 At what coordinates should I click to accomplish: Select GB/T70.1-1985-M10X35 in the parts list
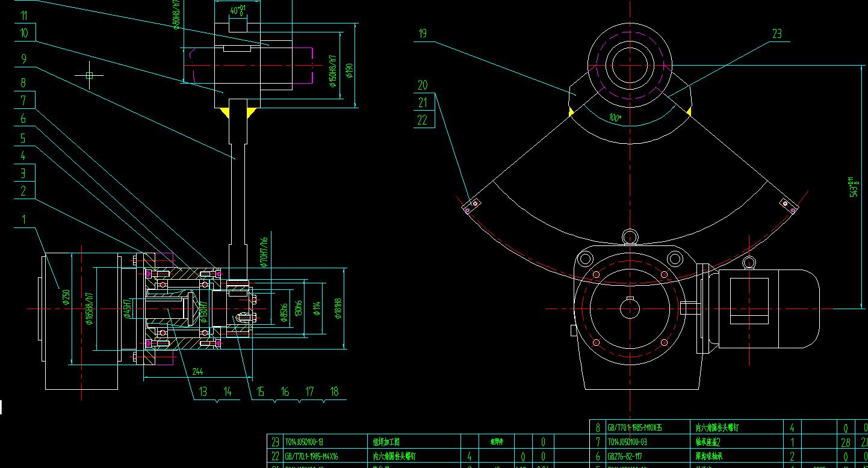click(636, 428)
